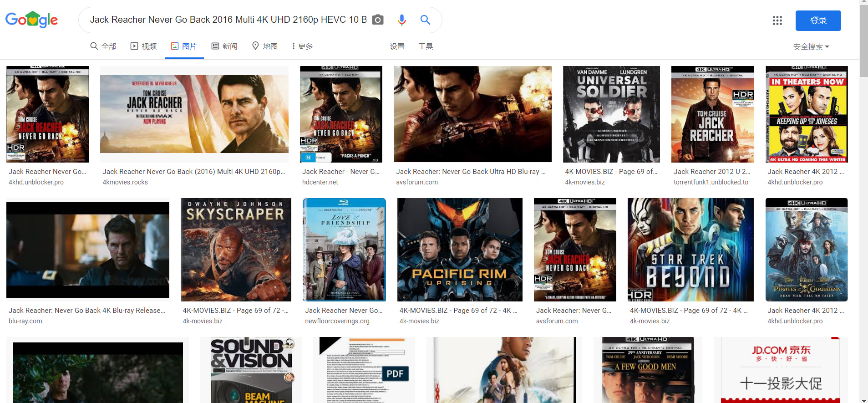
Task: Open the Pirates of the Caribbean 4K cover
Action: (x=807, y=250)
